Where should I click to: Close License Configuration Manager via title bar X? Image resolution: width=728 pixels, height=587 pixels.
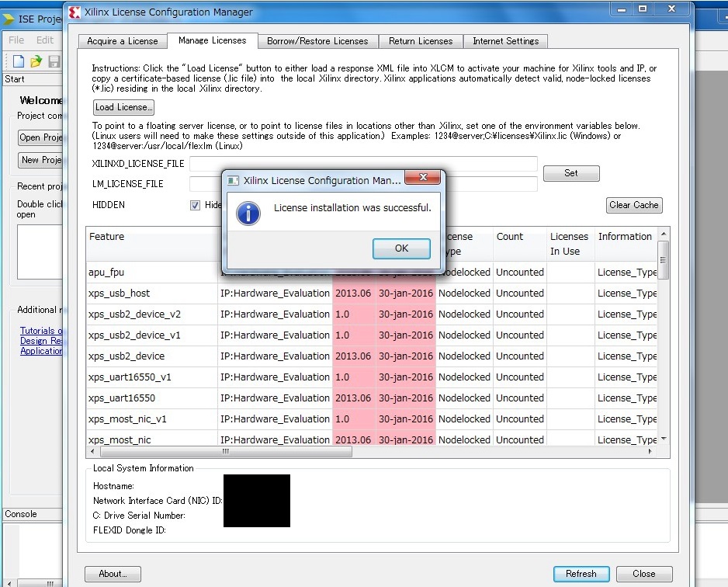[672, 9]
